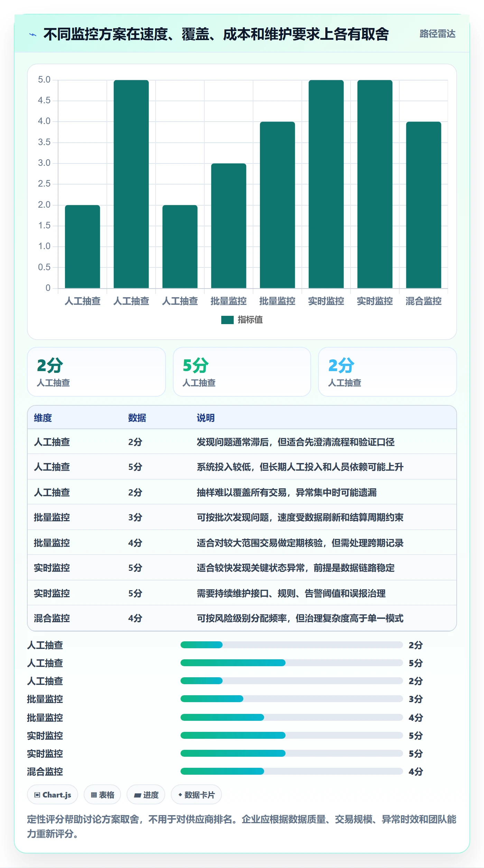Toggle the 指标值 legend label
This screenshot has width=484, height=868.
[250, 320]
